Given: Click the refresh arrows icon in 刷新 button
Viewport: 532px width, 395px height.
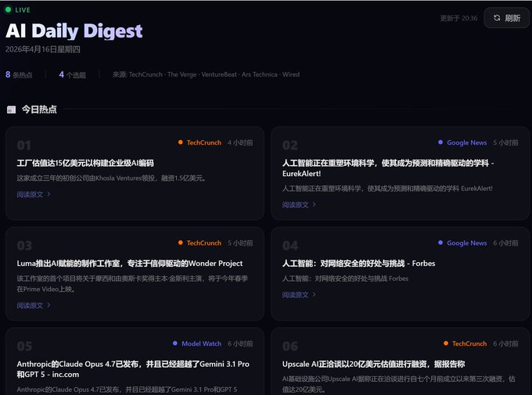Looking at the screenshot, I should 497,18.
